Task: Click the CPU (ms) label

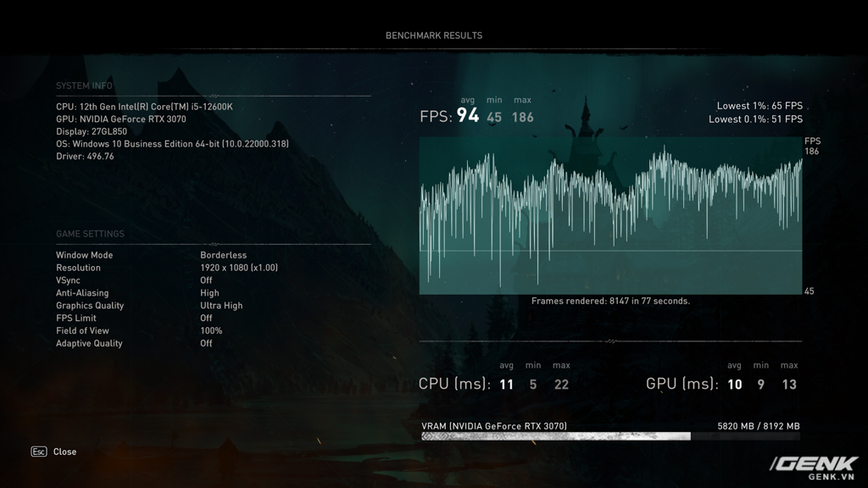Action: coord(454,384)
